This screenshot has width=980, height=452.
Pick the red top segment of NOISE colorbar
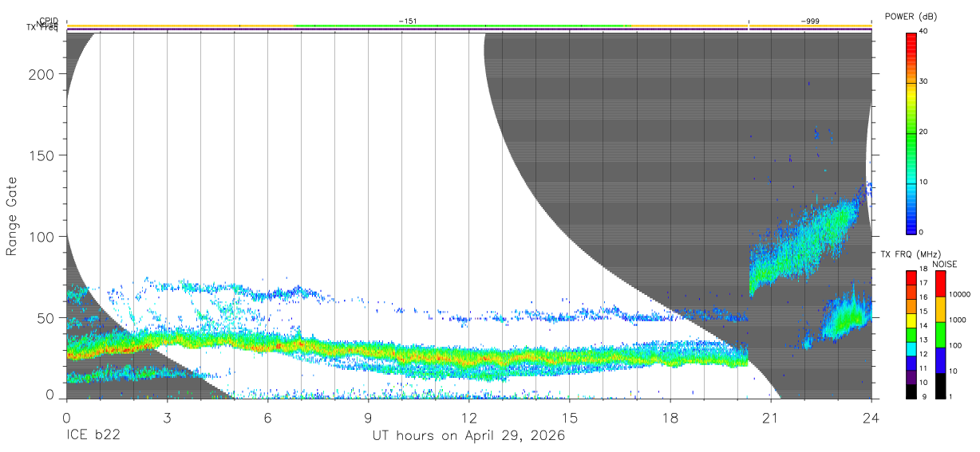pos(940,284)
